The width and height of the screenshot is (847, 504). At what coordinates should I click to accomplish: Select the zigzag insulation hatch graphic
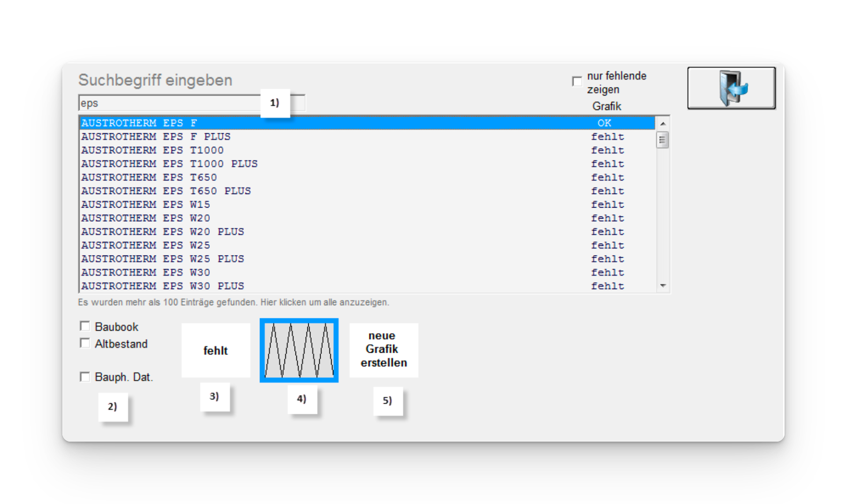tap(299, 351)
